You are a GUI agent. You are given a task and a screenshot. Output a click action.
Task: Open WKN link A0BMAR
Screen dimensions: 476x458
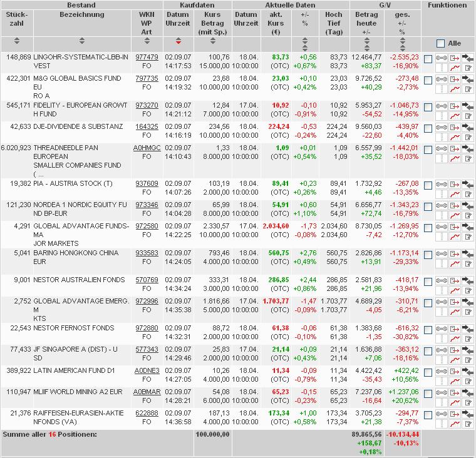tap(147, 392)
